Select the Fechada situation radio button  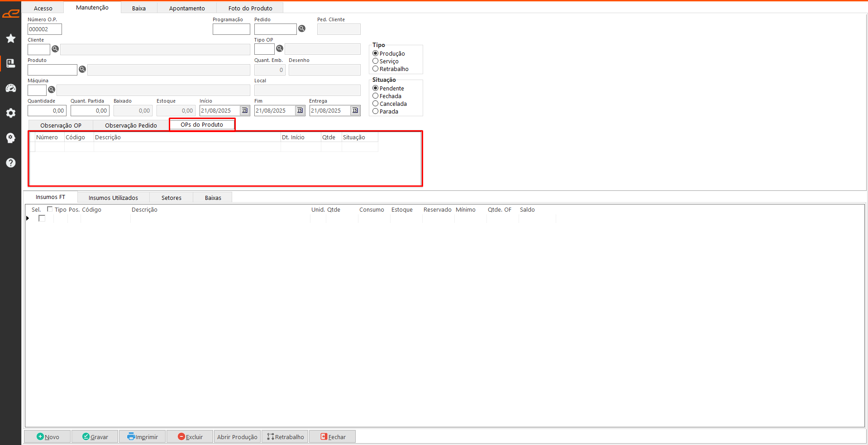(376, 96)
